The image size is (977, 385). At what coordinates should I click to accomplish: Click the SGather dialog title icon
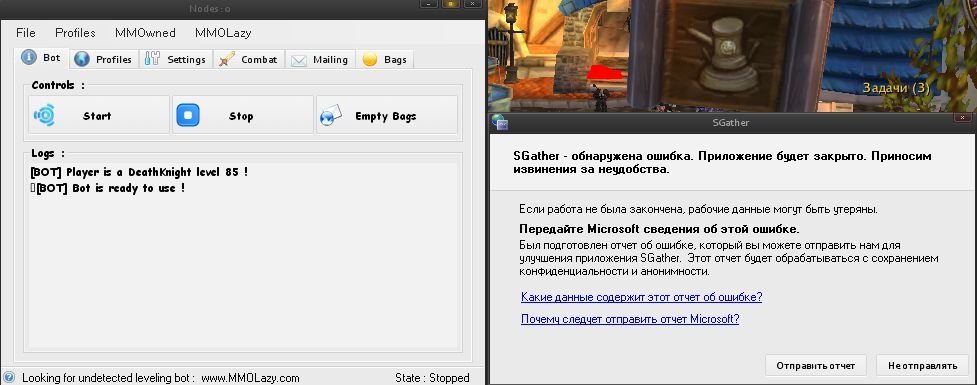499,122
